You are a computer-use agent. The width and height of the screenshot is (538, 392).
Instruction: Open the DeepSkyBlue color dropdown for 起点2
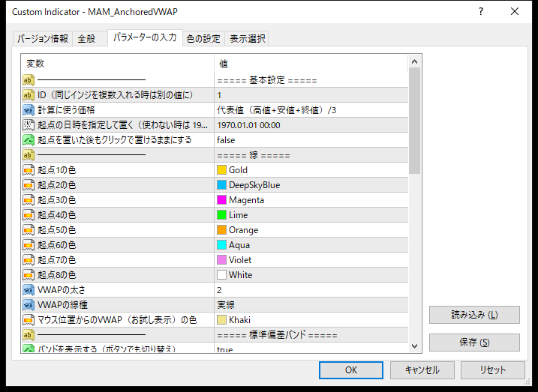point(311,185)
